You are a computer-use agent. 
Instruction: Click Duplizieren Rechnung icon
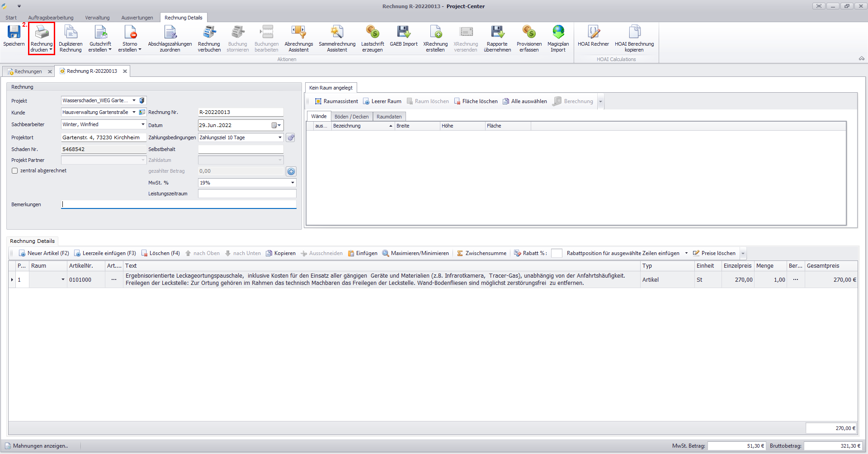pos(71,33)
